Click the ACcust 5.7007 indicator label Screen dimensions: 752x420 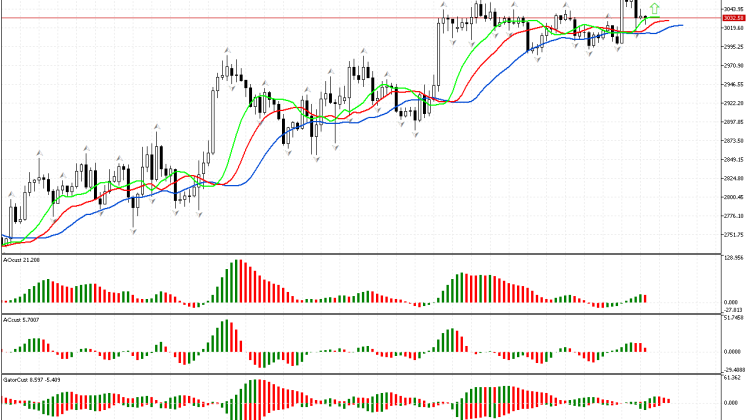[x=21, y=319]
